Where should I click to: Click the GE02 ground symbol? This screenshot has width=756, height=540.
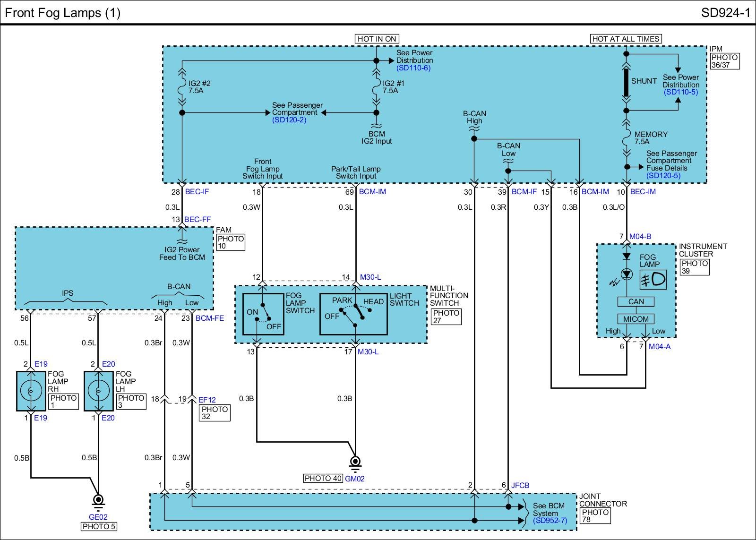98,500
